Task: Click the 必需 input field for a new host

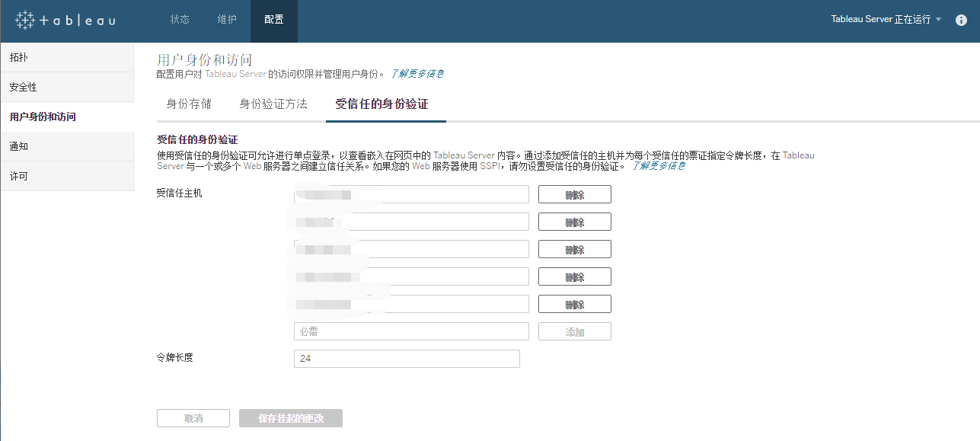Action: click(411, 331)
